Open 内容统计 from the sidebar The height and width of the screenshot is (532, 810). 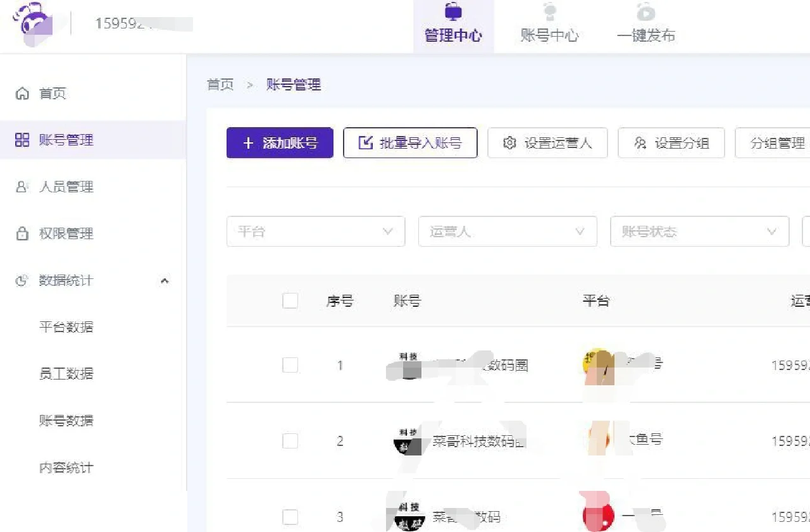(66, 467)
